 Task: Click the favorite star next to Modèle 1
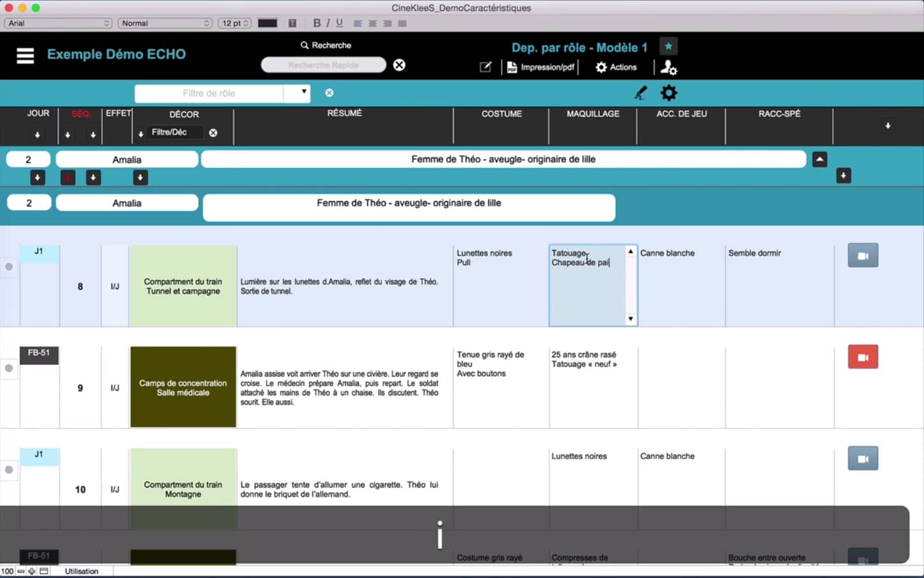(x=668, y=46)
